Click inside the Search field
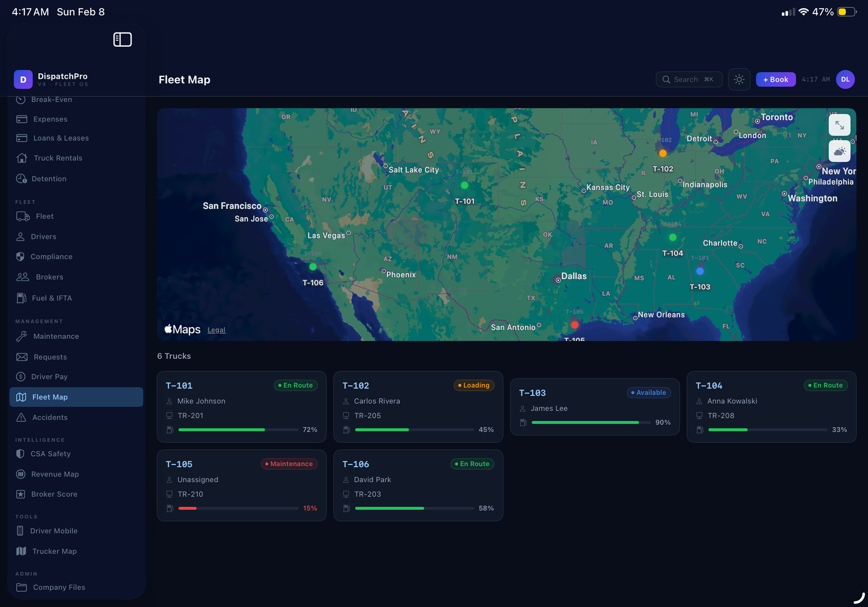The image size is (868, 607). pos(688,79)
